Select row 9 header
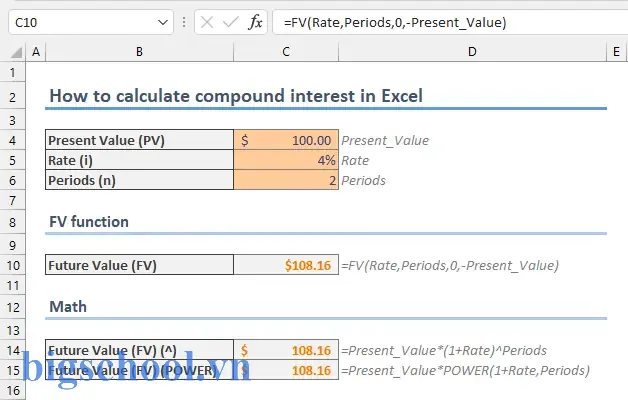Viewport: 628px width, 400px height. click(x=13, y=245)
